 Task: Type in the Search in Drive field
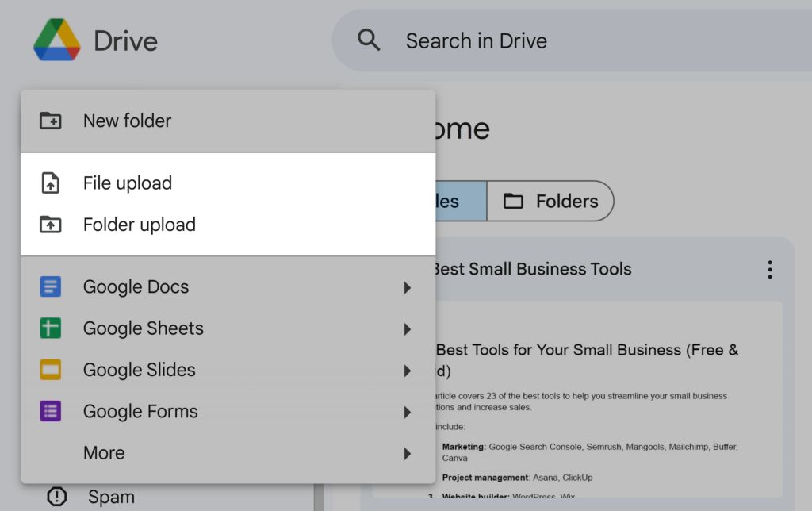pyautogui.click(x=555, y=40)
